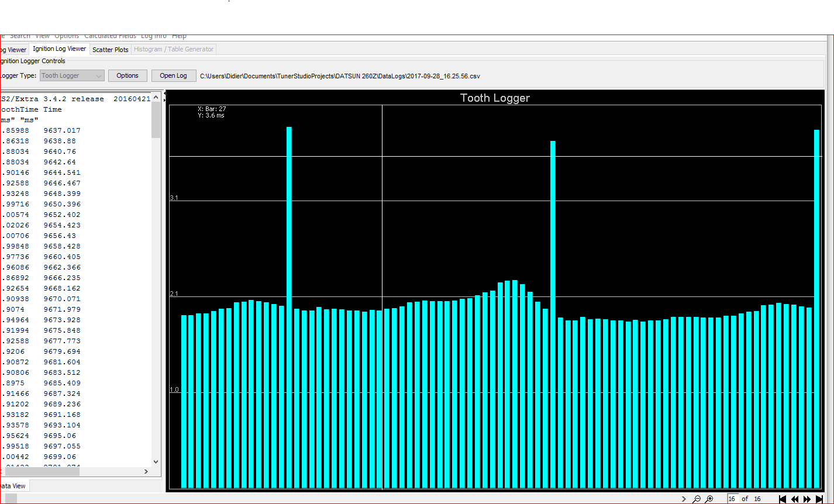Viewport: 834px width, 504px height.
Task: Collapse the data panel using splitter arrow
Action: (x=164, y=93)
